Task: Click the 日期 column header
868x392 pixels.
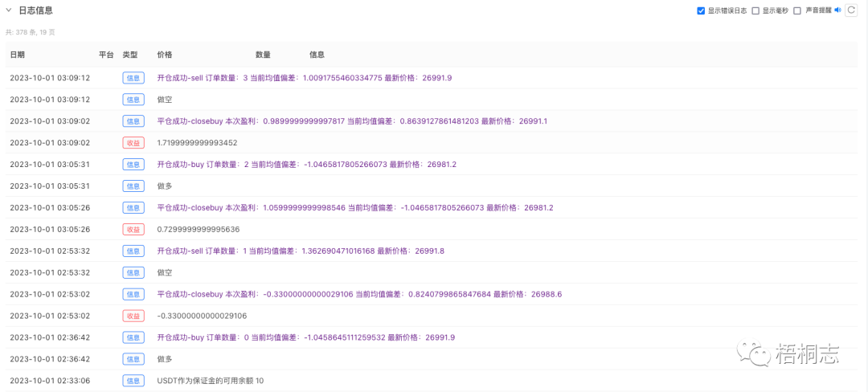Action: pos(17,55)
